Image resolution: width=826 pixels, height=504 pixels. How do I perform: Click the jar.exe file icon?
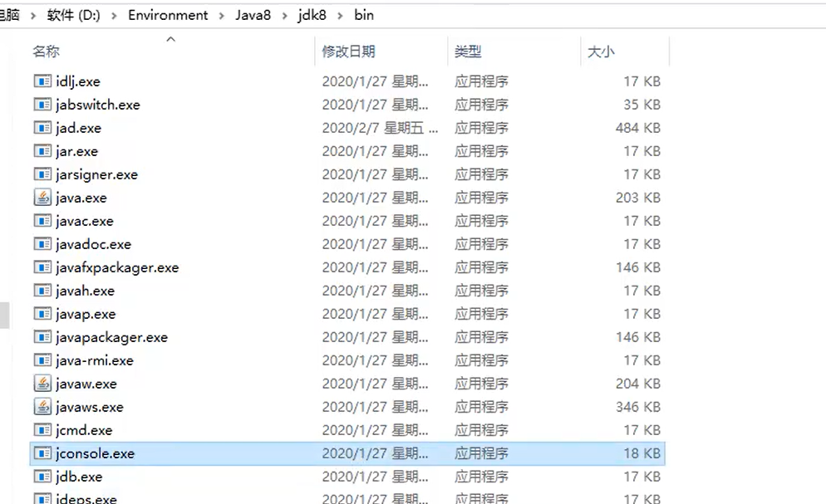click(x=42, y=151)
